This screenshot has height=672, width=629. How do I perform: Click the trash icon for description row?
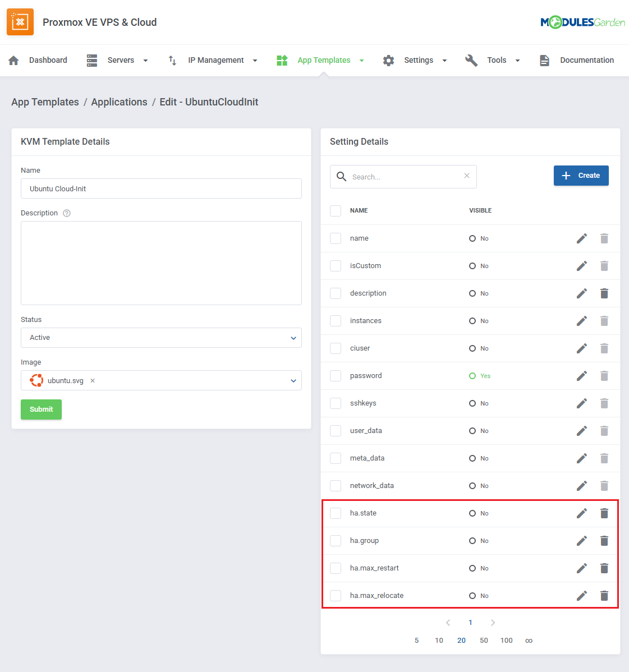point(604,293)
